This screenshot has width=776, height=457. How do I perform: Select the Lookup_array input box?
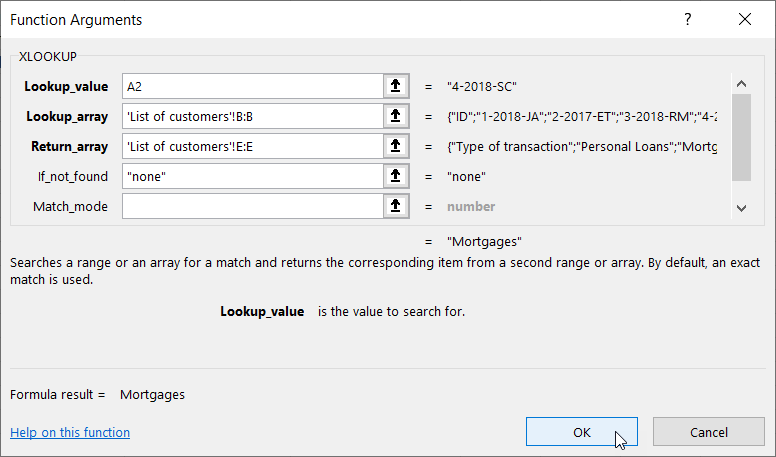252,116
